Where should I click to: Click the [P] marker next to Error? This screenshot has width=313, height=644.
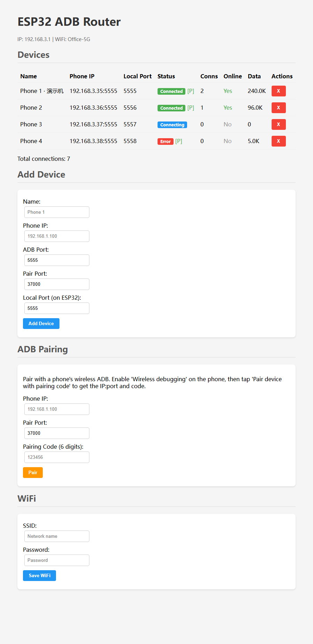[179, 141]
